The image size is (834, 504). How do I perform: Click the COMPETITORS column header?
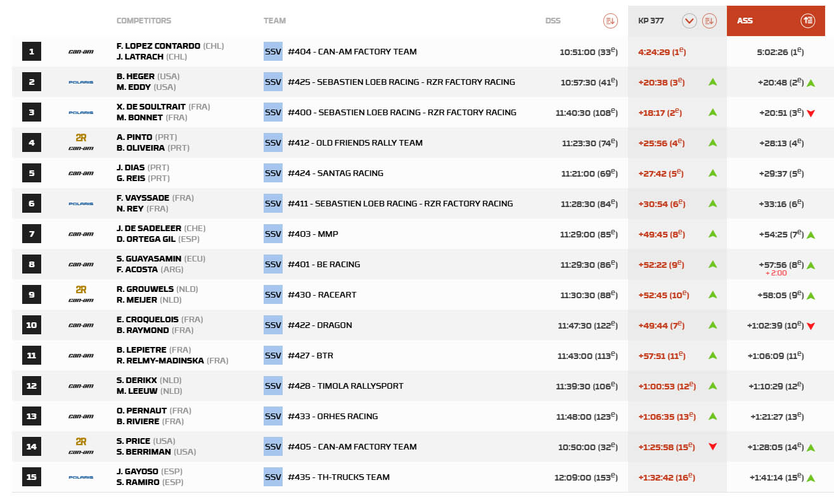pos(144,21)
